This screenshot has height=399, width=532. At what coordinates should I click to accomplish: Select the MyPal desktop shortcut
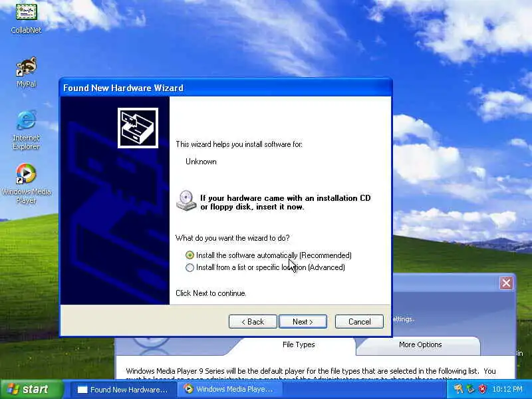tap(26, 72)
